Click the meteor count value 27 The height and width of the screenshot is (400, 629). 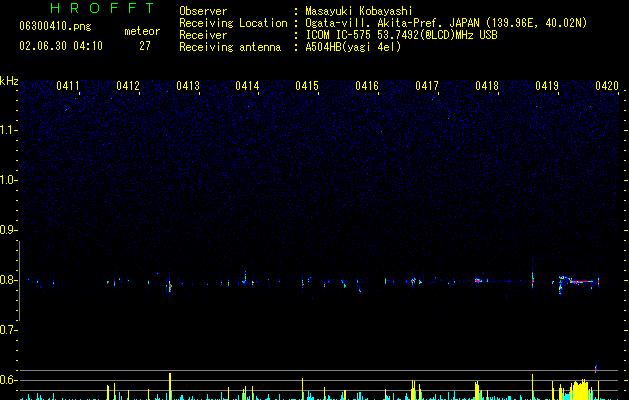[145, 46]
